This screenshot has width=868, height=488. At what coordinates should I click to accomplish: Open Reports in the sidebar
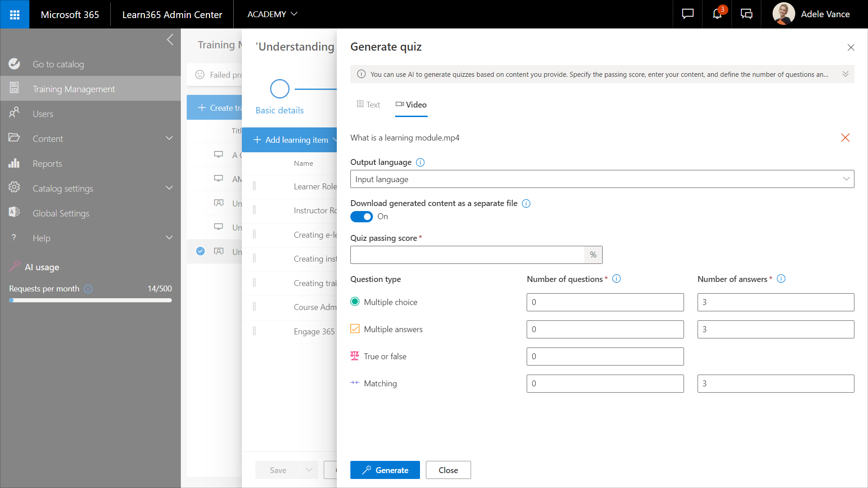coord(47,164)
